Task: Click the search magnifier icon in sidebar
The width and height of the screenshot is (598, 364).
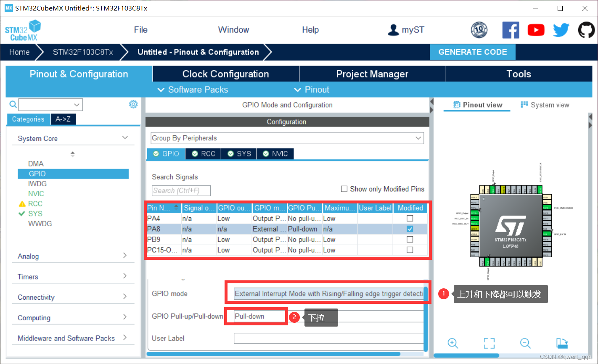Action: [x=13, y=104]
